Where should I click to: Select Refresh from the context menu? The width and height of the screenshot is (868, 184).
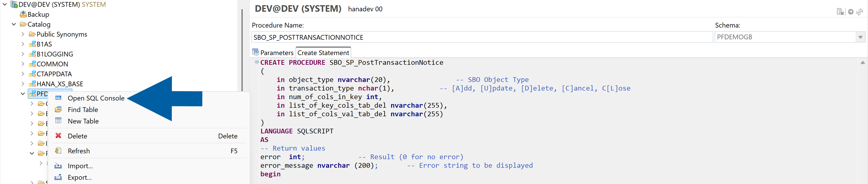pos(79,151)
